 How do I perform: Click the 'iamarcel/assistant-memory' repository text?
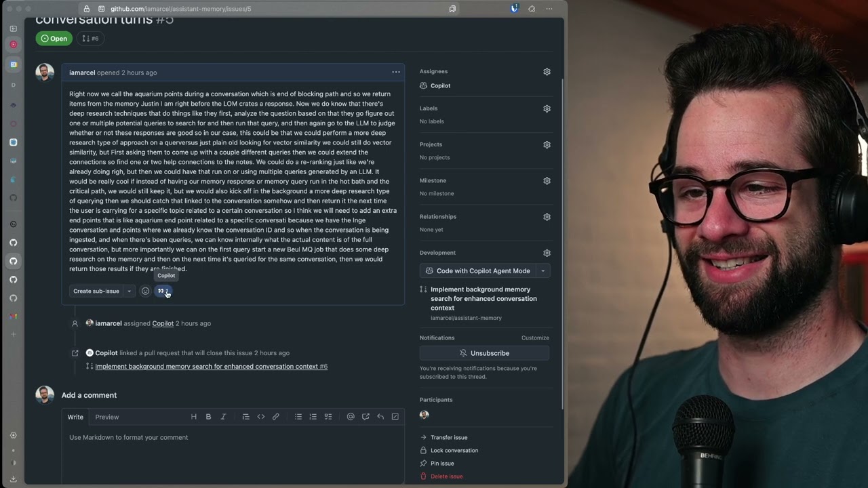(466, 318)
